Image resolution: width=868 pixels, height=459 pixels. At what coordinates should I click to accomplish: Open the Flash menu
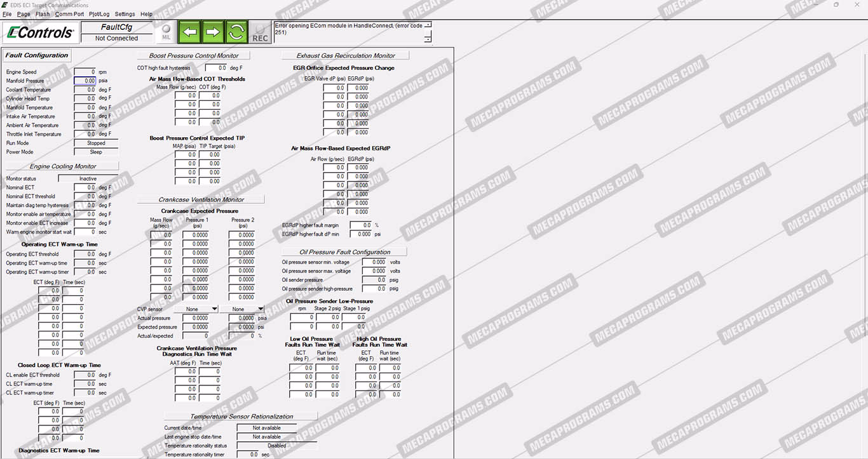pyautogui.click(x=43, y=14)
